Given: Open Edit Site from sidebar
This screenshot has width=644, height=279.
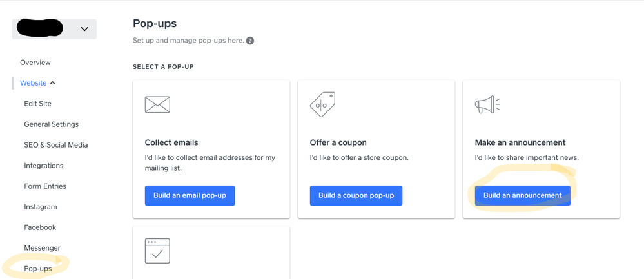Looking at the screenshot, I should tap(37, 104).
